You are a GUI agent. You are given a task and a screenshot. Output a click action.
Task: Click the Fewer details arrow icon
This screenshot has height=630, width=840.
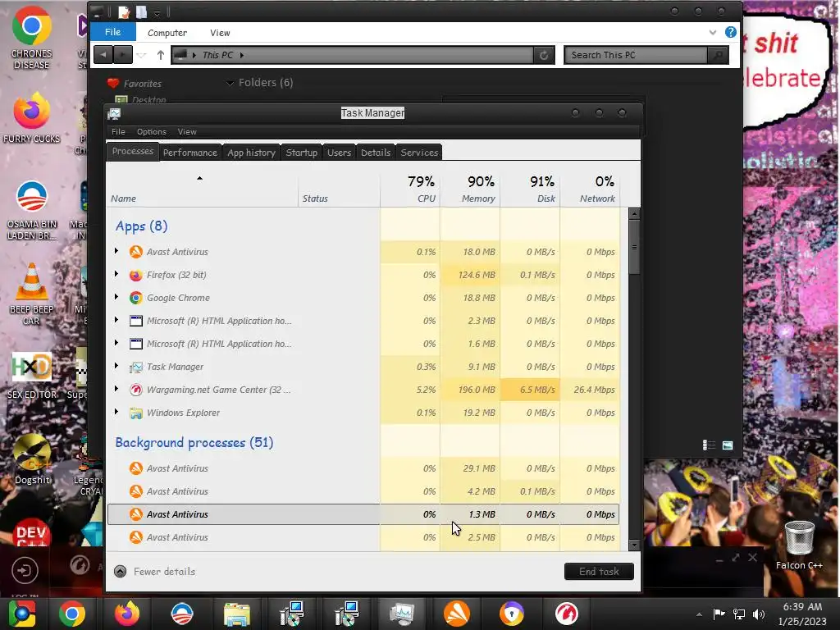point(121,572)
